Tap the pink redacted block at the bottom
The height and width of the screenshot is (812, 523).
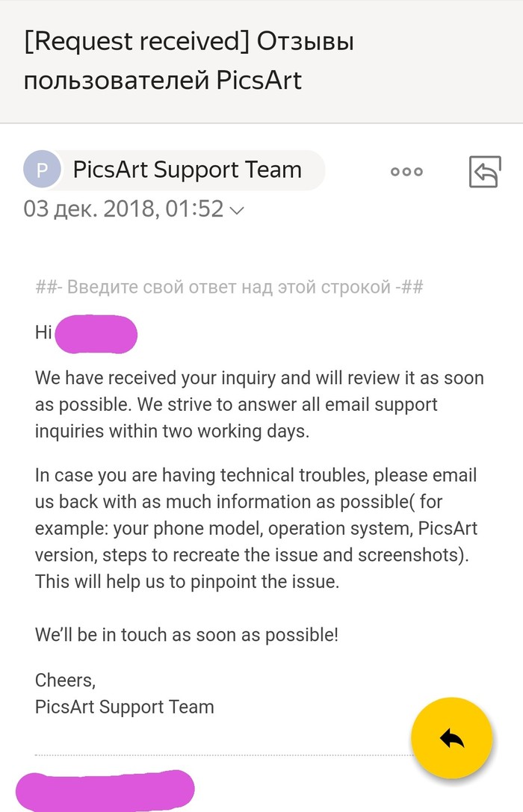105,791
